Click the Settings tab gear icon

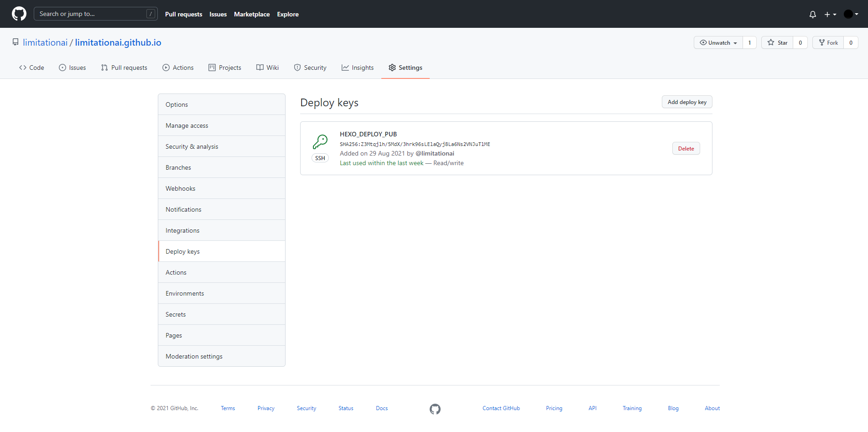pos(392,68)
